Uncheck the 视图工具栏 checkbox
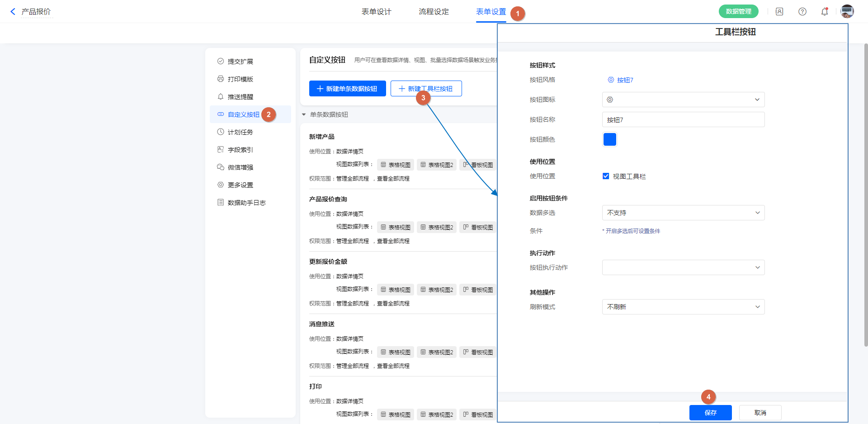The height and width of the screenshot is (424, 868). click(x=606, y=176)
